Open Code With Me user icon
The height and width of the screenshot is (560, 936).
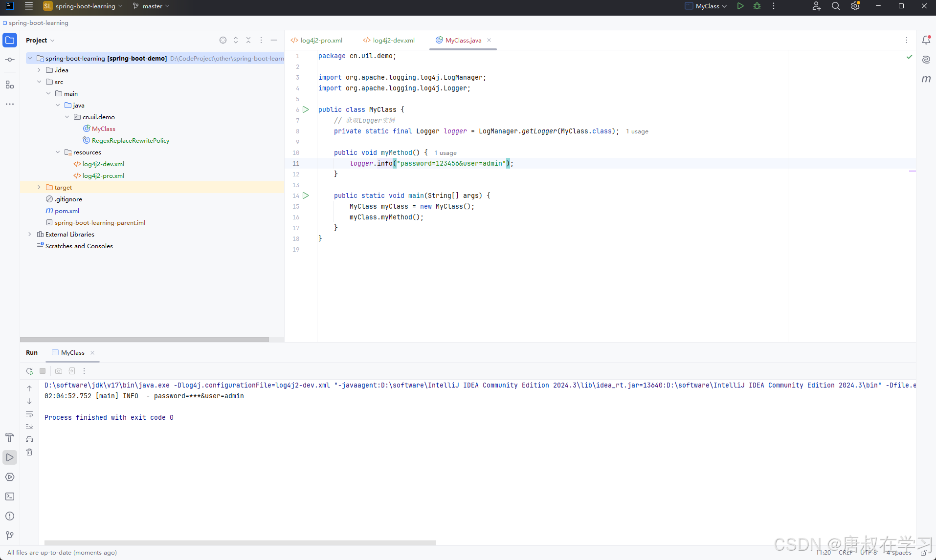tap(816, 6)
